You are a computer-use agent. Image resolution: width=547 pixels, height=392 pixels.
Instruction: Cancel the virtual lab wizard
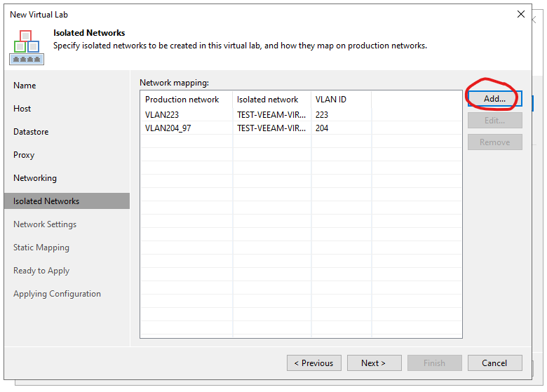[494, 363]
